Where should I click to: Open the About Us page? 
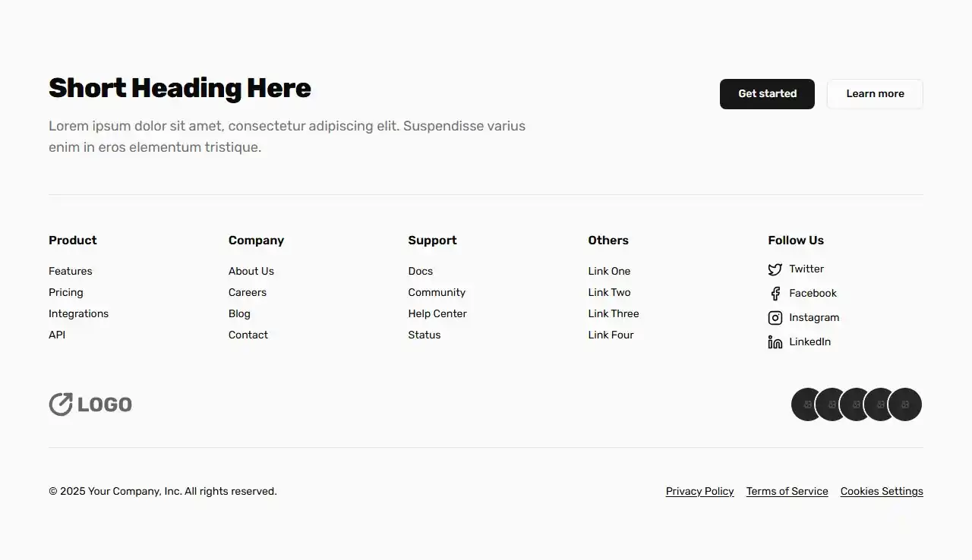(251, 271)
